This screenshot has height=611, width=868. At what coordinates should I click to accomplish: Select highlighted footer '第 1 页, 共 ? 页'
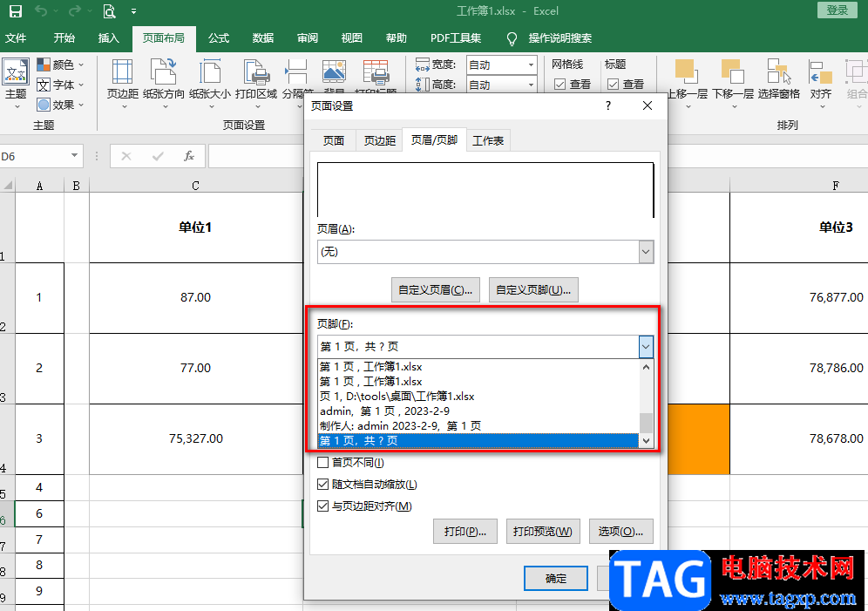[478, 441]
